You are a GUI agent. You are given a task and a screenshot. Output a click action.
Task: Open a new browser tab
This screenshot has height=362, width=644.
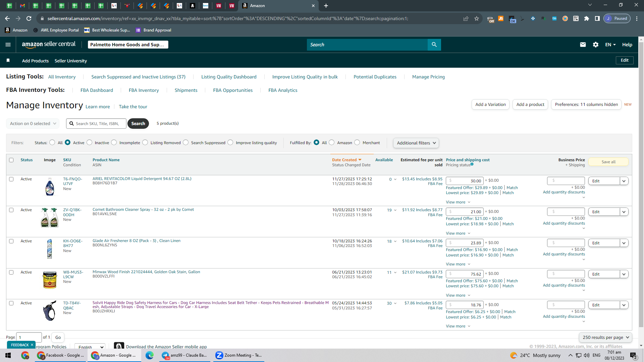326,6
